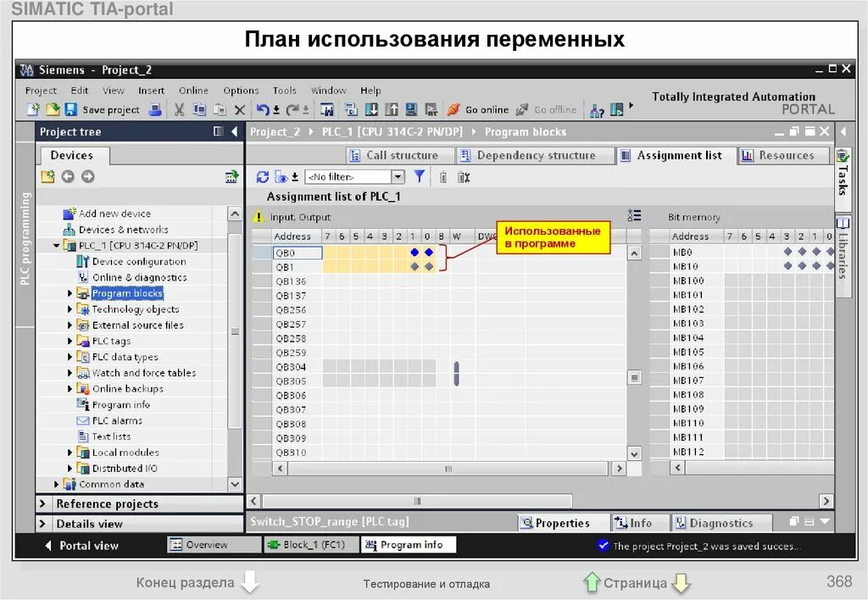Click the Accessible devices icon
Viewport: 868px width, 600px height.
pos(597,110)
